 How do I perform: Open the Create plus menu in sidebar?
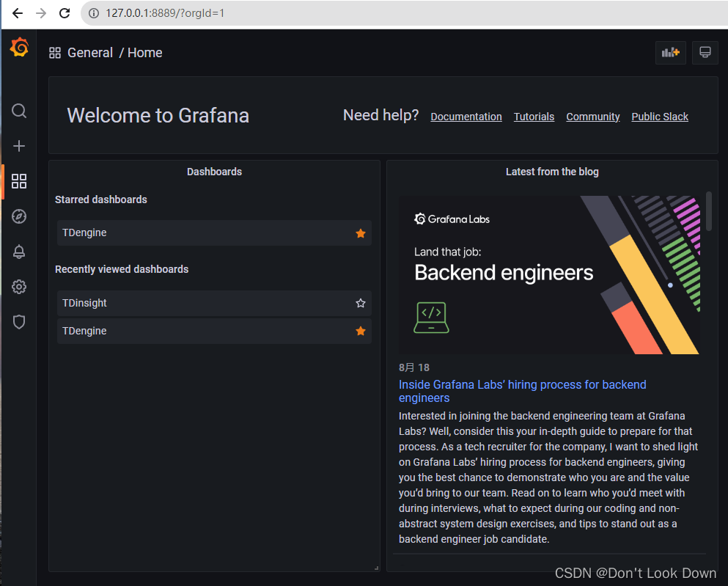point(19,146)
